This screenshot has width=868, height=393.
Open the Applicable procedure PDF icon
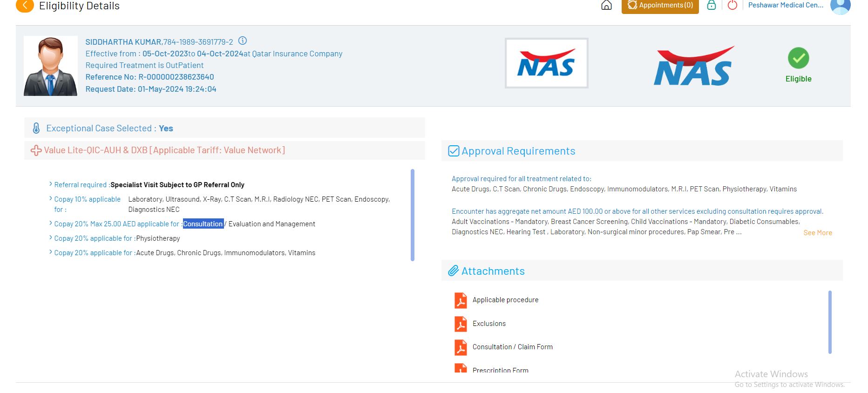(x=461, y=300)
